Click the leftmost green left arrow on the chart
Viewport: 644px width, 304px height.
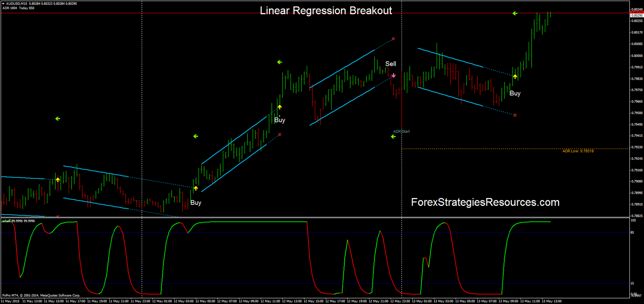click(x=58, y=119)
